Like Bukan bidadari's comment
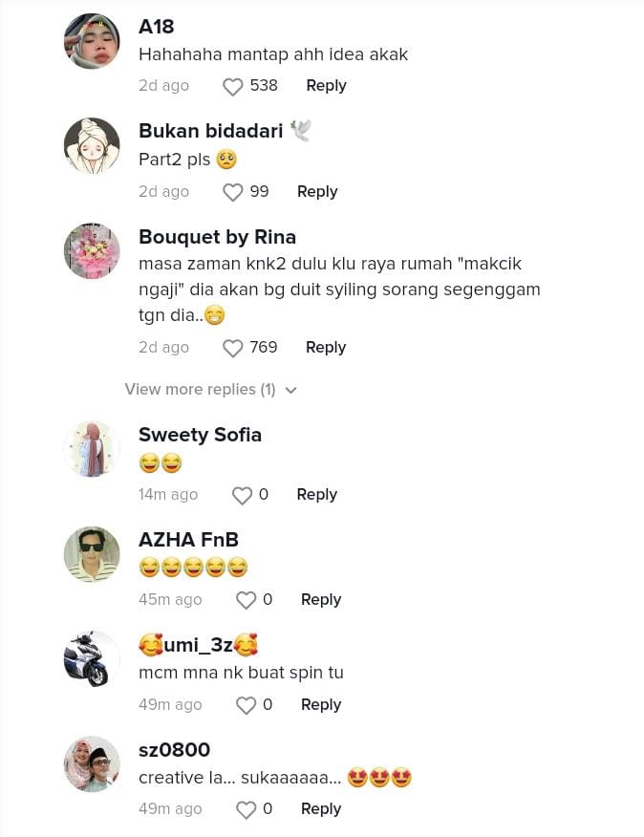 [x=233, y=192]
